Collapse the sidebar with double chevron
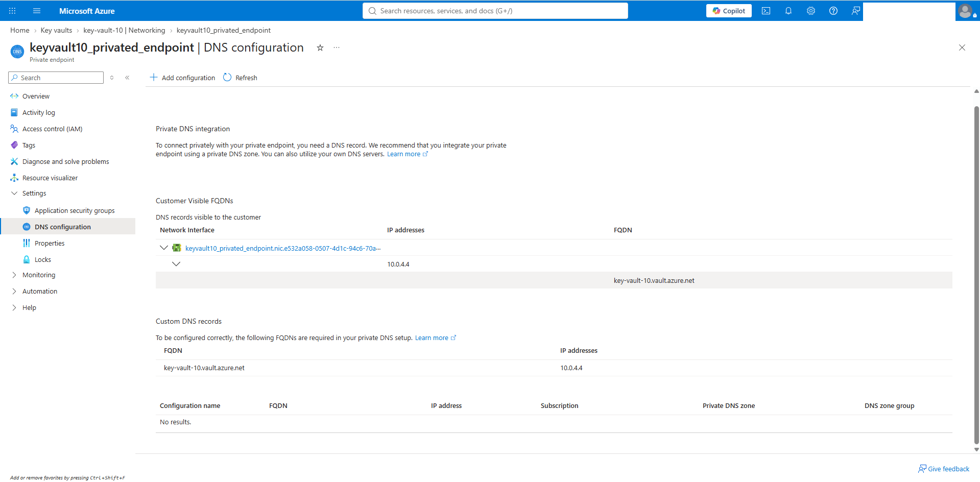The width and height of the screenshot is (980, 482). [127, 78]
